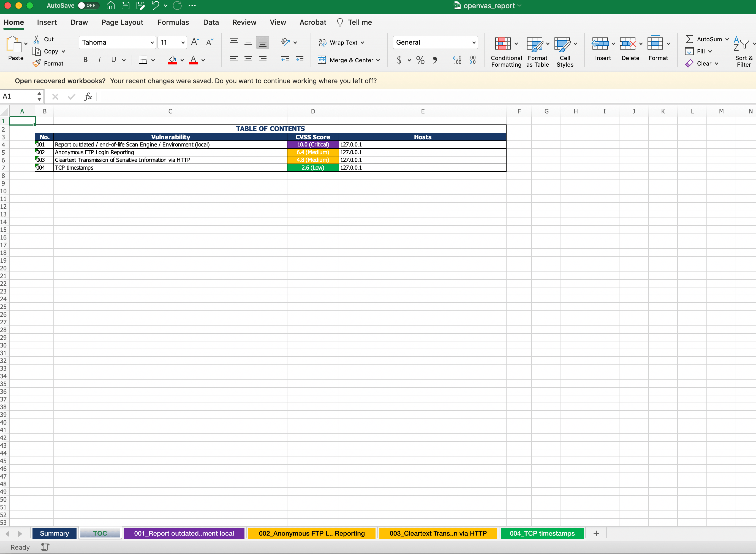This screenshot has width=756, height=554.
Task: Expand the General number format dropdown
Action: [473, 43]
